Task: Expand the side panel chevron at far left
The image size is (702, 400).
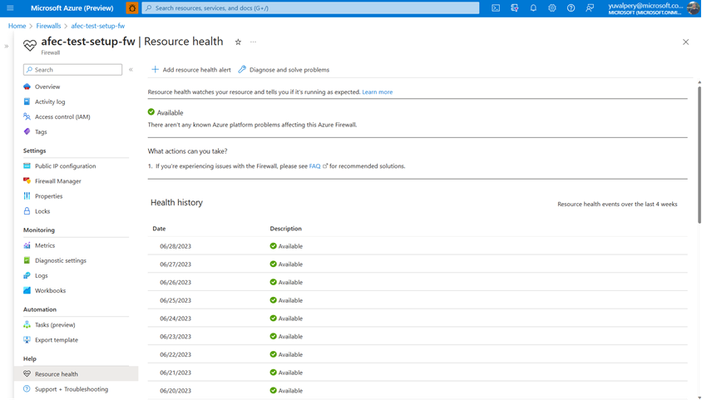Action: click(6, 46)
